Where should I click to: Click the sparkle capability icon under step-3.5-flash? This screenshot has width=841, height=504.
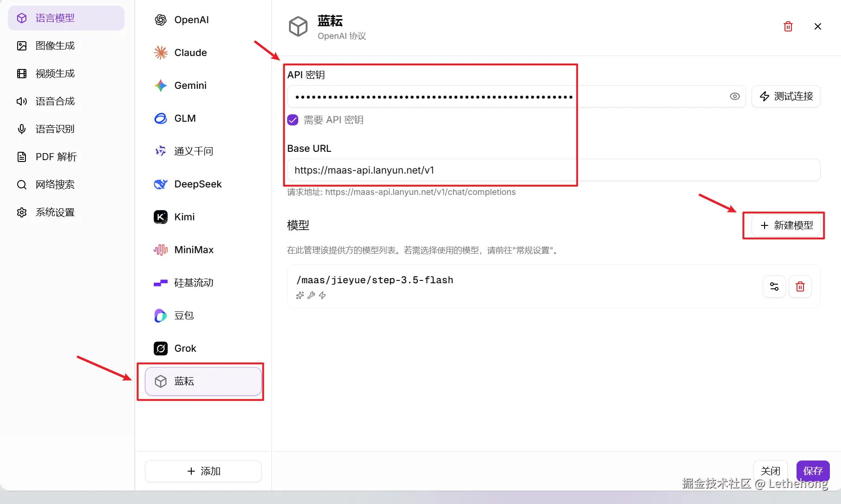point(300,295)
